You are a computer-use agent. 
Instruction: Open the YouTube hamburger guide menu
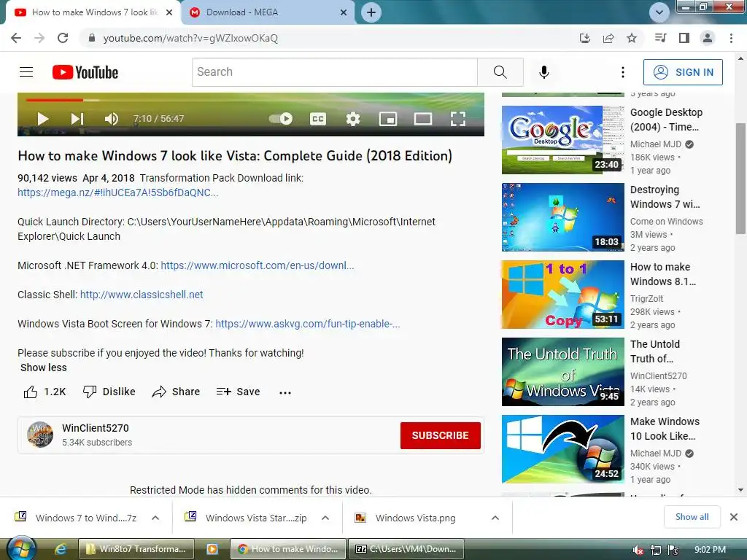coord(26,72)
